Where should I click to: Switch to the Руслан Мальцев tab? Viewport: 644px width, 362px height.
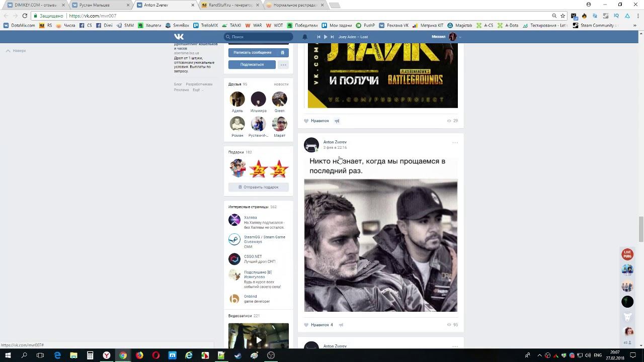click(100, 5)
